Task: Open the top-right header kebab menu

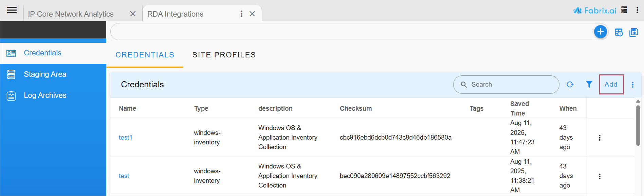Action: pyautogui.click(x=637, y=10)
